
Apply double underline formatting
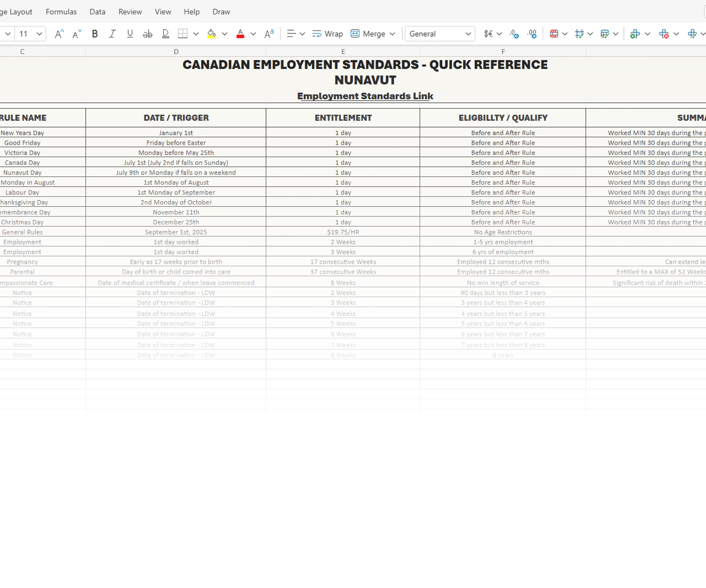[165, 34]
